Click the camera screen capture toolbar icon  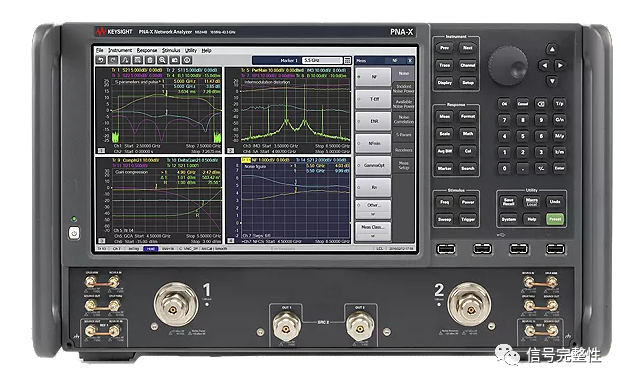click(x=175, y=60)
